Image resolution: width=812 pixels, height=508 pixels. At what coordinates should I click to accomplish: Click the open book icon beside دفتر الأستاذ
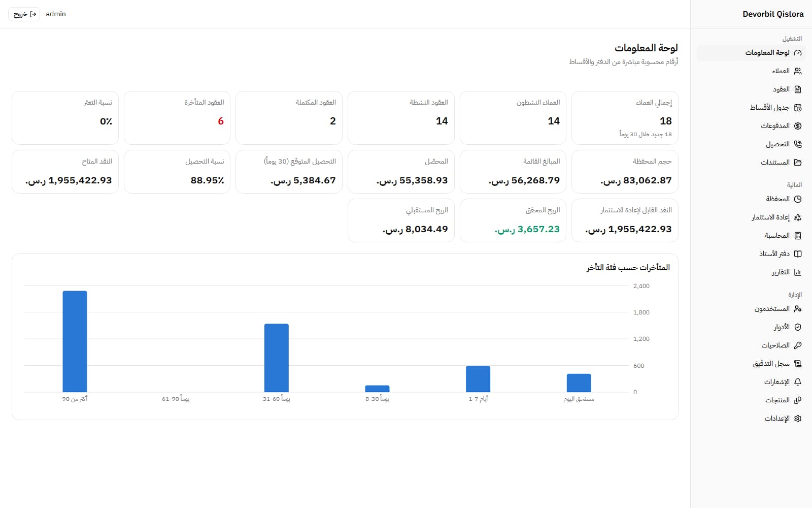(798, 254)
